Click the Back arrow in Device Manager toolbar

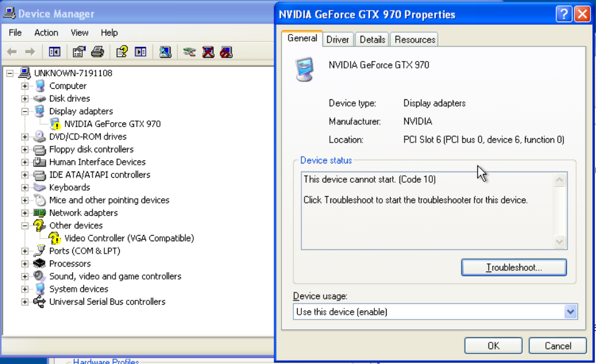[x=12, y=52]
